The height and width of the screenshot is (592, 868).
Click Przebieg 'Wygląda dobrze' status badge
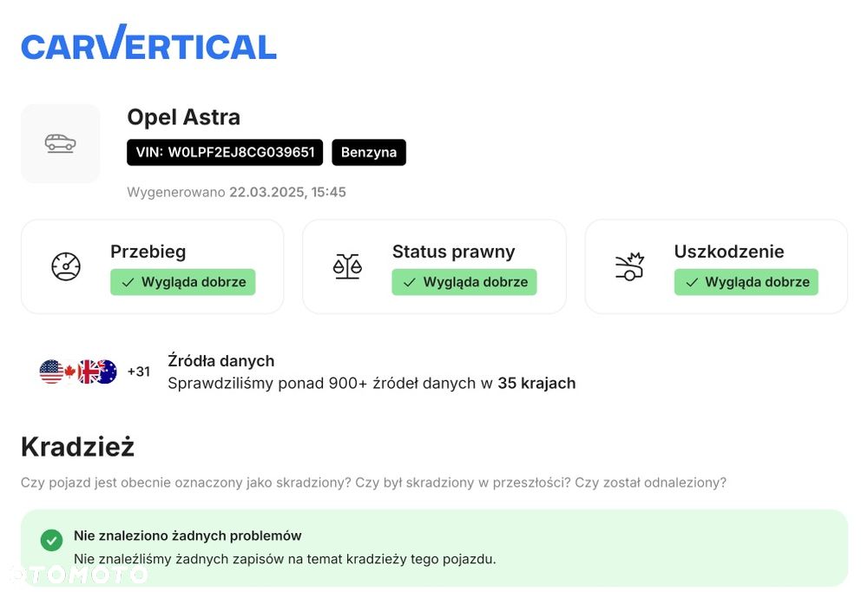(183, 282)
